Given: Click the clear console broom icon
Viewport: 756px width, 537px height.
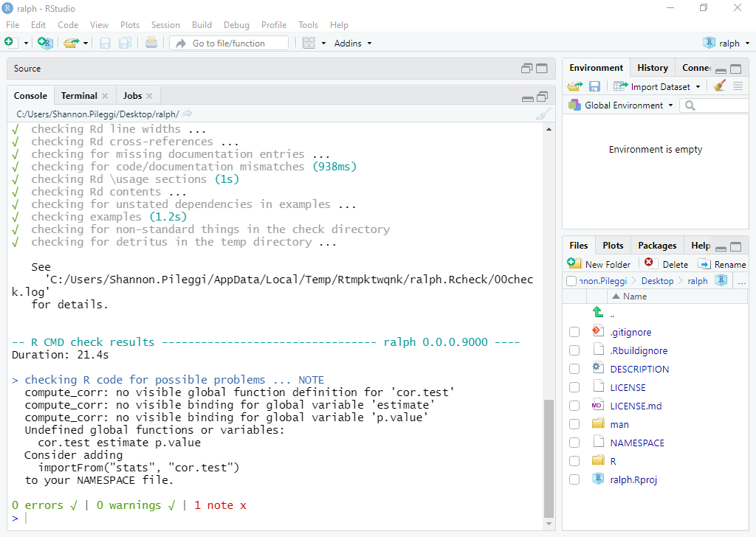Looking at the screenshot, I should tap(543, 114).
